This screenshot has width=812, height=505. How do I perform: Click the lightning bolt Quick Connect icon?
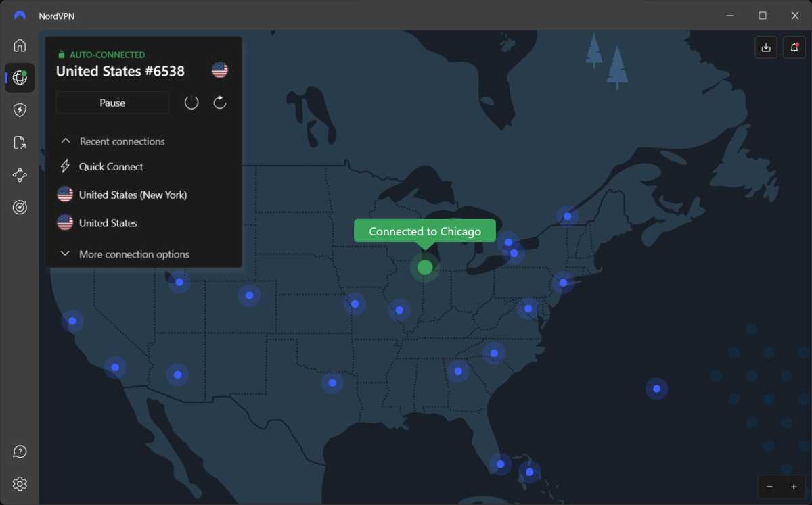pyautogui.click(x=65, y=166)
